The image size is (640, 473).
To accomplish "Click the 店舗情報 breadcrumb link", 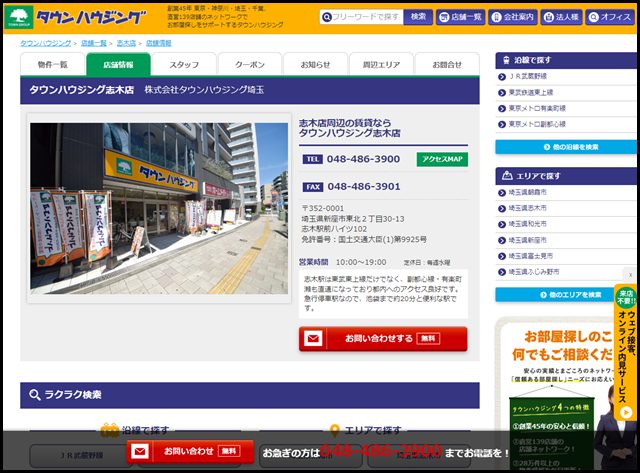I will [158, 43].
